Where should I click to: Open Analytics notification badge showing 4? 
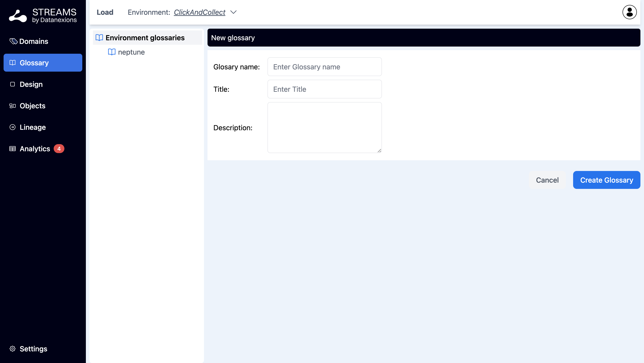point(59,149)
